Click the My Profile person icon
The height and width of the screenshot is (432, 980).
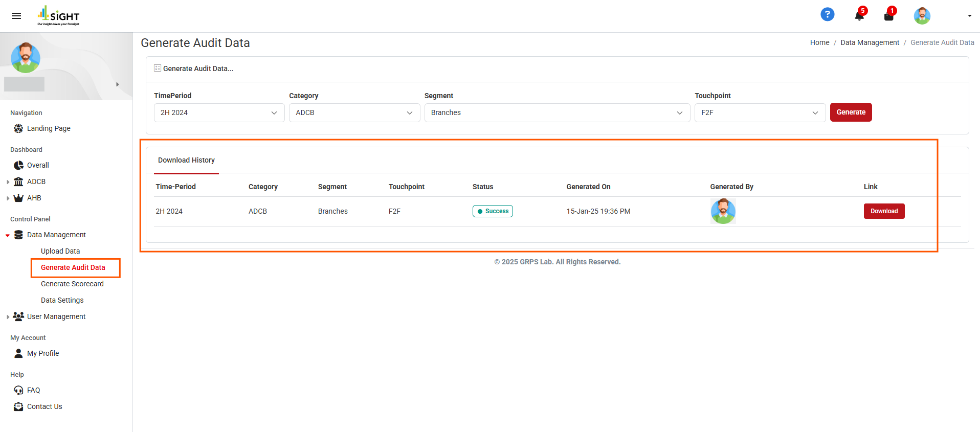(18, 353)
